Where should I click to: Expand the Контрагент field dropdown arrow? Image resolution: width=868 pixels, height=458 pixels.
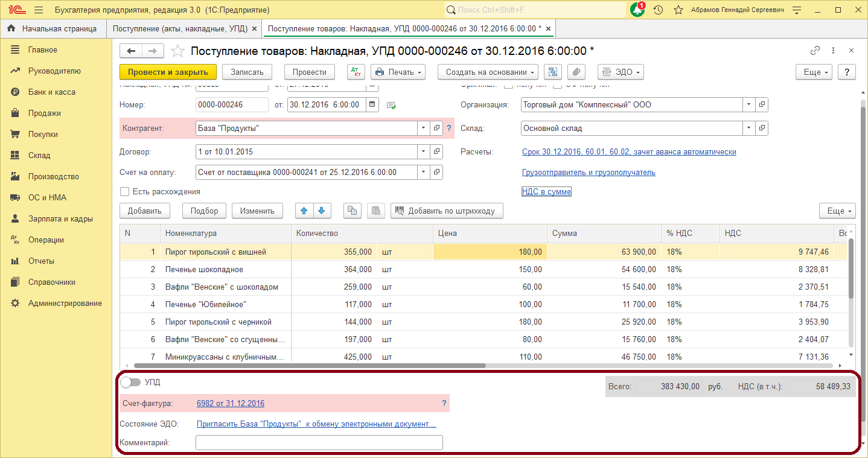pyautogui.click(x=423, y=128)
